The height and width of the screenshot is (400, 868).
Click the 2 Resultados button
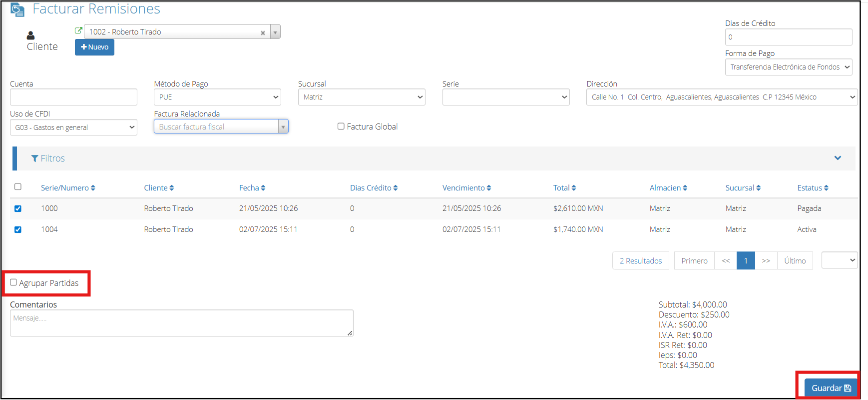pos(641,260)
